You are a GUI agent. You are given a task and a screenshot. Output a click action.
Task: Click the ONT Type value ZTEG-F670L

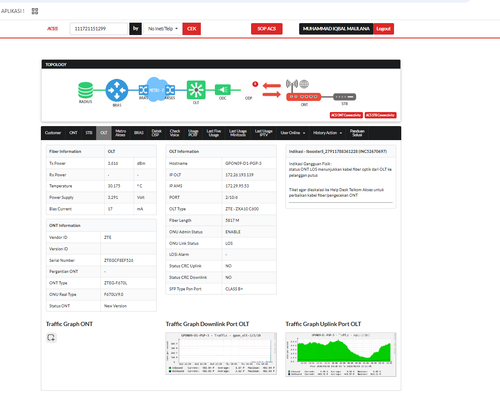[x=115, y=283]
